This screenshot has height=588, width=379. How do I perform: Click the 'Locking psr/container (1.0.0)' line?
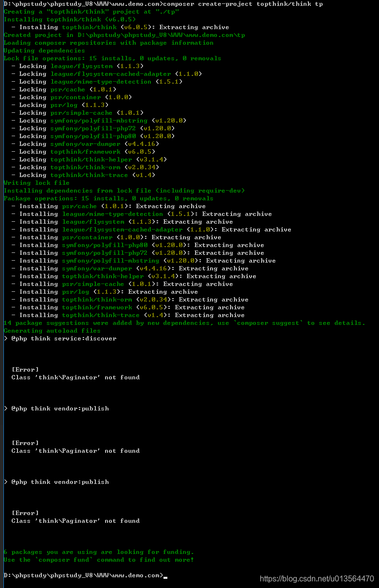click(x=72, y=97)
